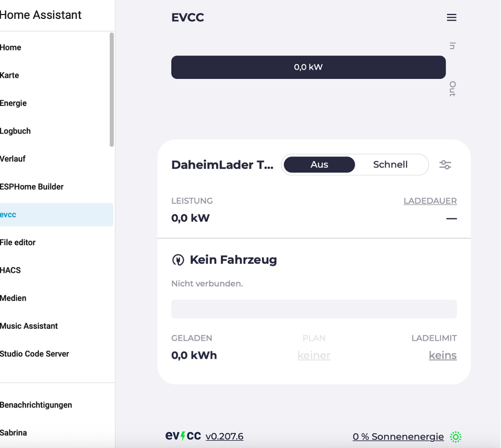Click the green sun energy icon
Screen dimensions: 501x448
tap(456, 437)
